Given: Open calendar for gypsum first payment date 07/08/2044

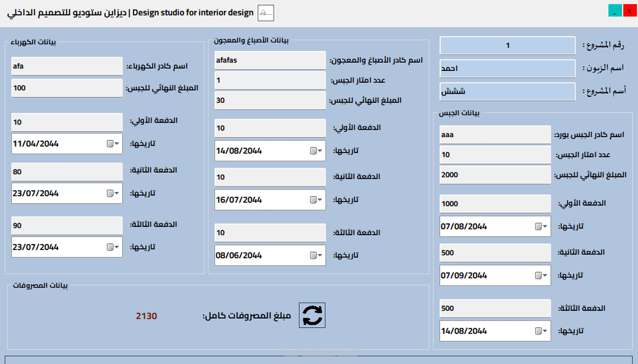Looking at the screenshot, I should [x=541, y=226].
